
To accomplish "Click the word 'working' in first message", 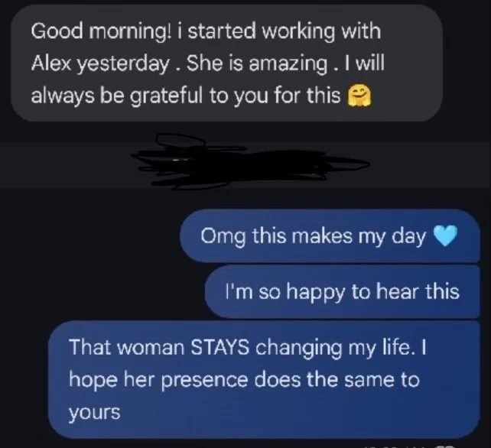I will click(x=298, y=32).
